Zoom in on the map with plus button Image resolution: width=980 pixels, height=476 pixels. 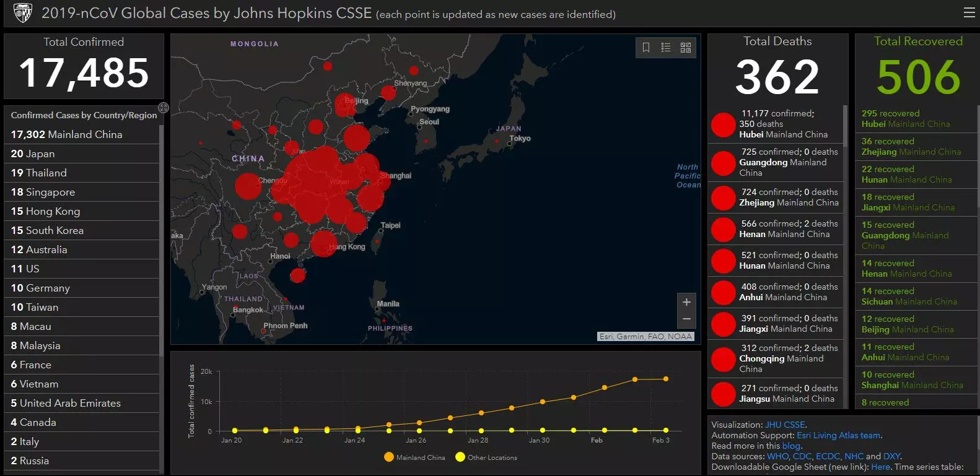point(686,302)
